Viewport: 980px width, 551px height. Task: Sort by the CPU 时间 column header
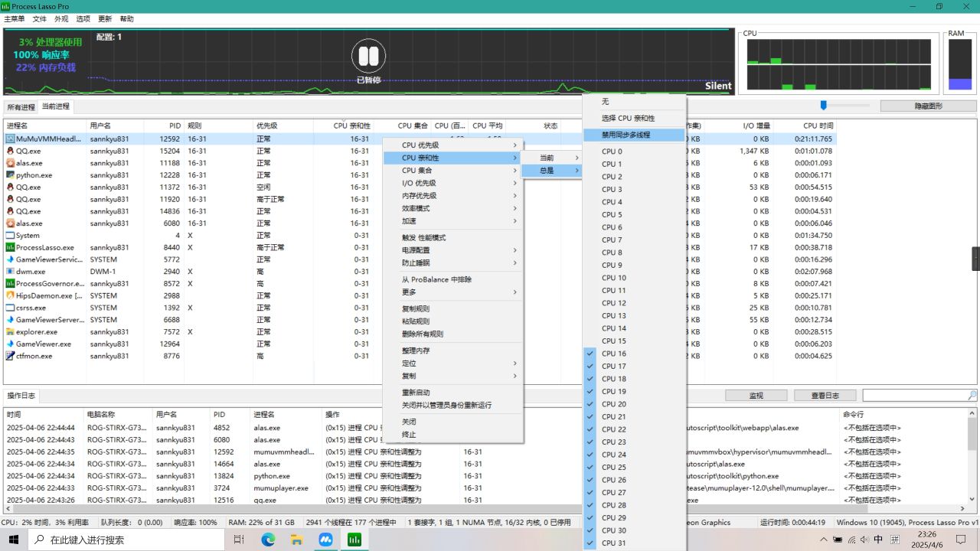[805, 126]
